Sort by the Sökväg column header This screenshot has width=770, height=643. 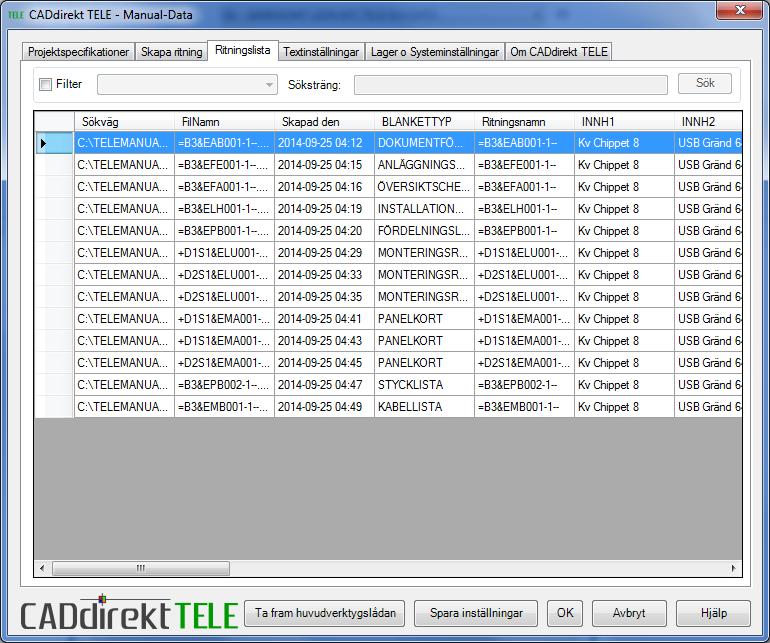coord(124,122)
